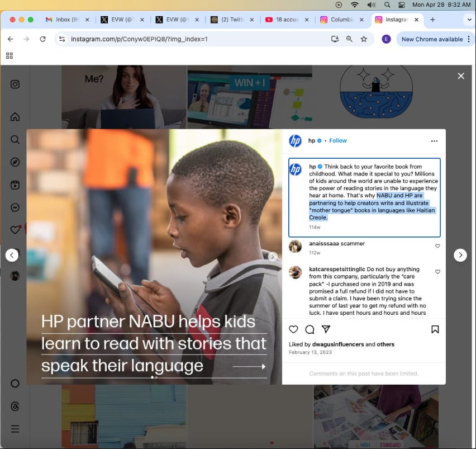Image resolution: width=476 pixels, height=449 pixels.
Task: Close the 18 accus YouTube tab
Action: [x=307, y=20]
